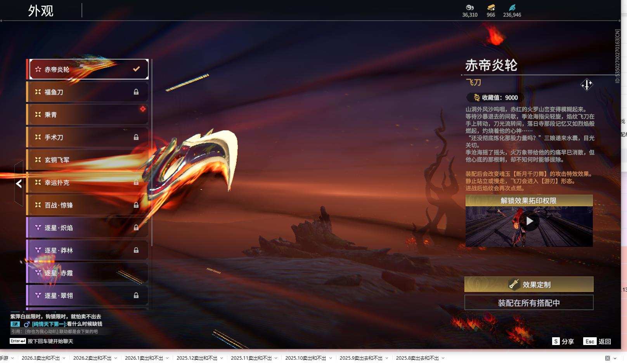Click the red new-item marker on 秉青

coord(143,109)
